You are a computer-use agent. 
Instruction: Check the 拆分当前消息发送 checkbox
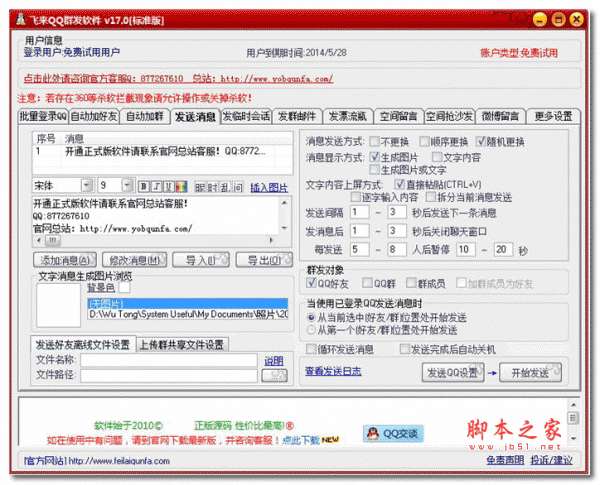(431, 197)
